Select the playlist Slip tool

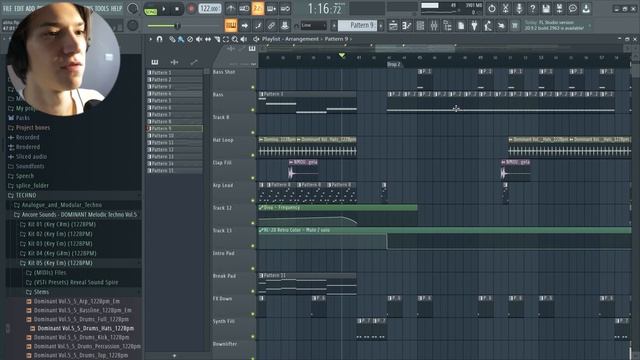coord(208,39)
